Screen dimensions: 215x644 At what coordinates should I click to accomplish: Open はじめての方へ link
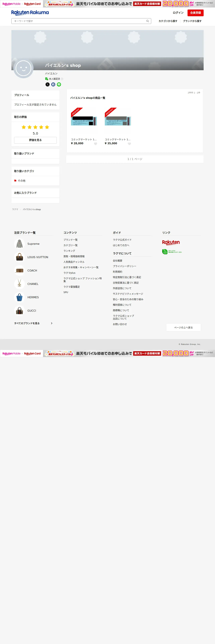coord(121,245)
